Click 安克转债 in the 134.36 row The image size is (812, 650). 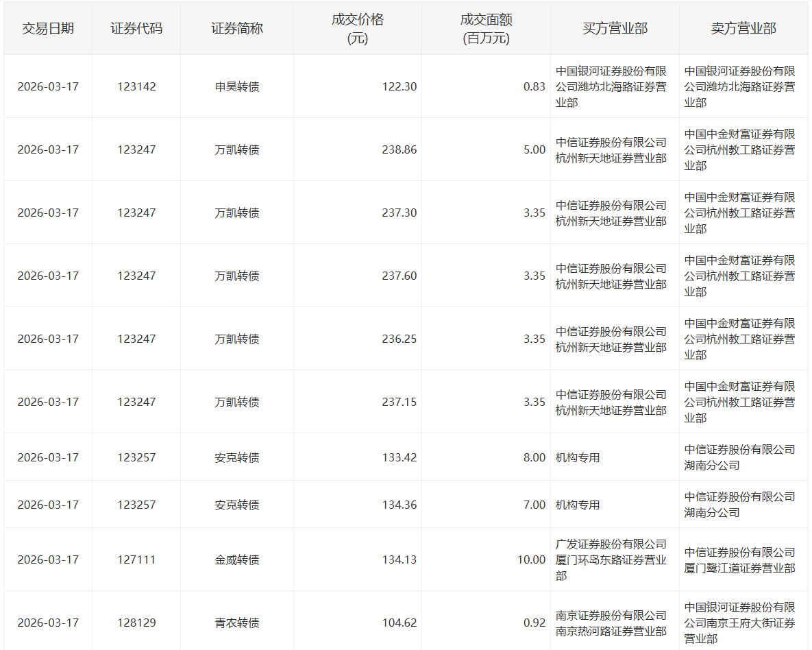(237, 505)
